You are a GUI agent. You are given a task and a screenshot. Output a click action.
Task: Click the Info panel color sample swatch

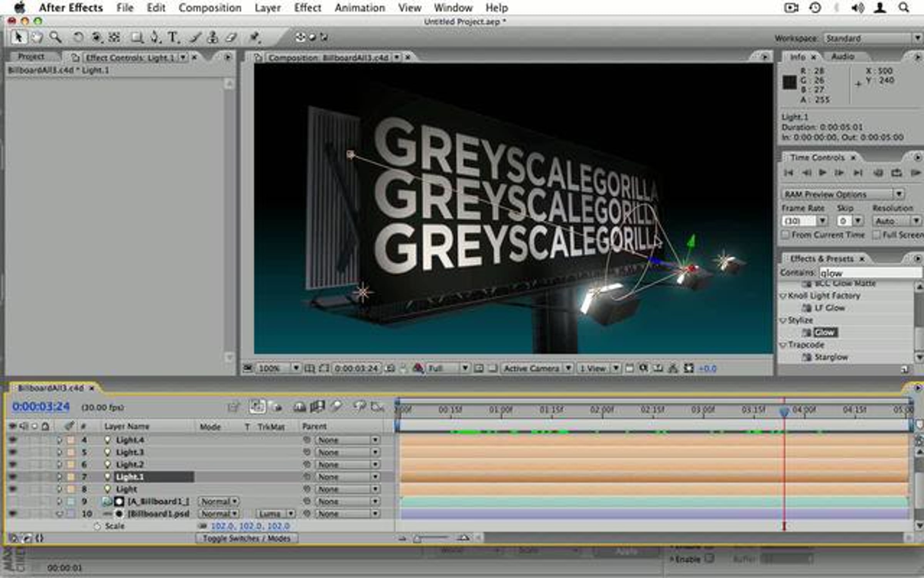789,82
